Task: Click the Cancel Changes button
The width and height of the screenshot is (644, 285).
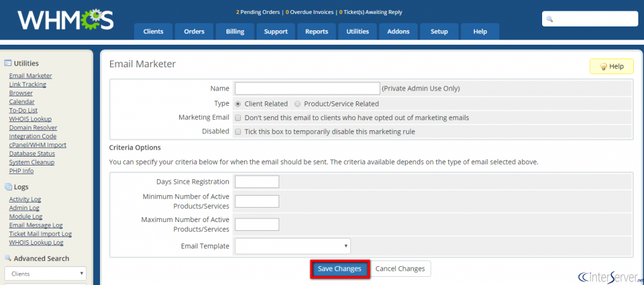Action: tap(400, 269)
